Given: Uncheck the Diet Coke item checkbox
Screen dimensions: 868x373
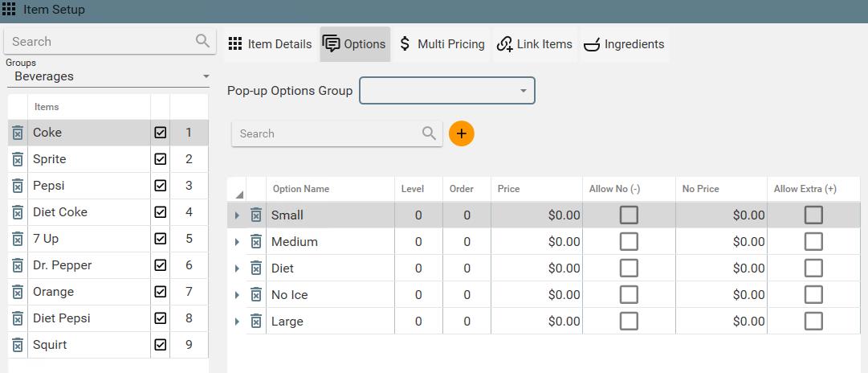Looking at the screenshot, I should [x=161, y=212].
